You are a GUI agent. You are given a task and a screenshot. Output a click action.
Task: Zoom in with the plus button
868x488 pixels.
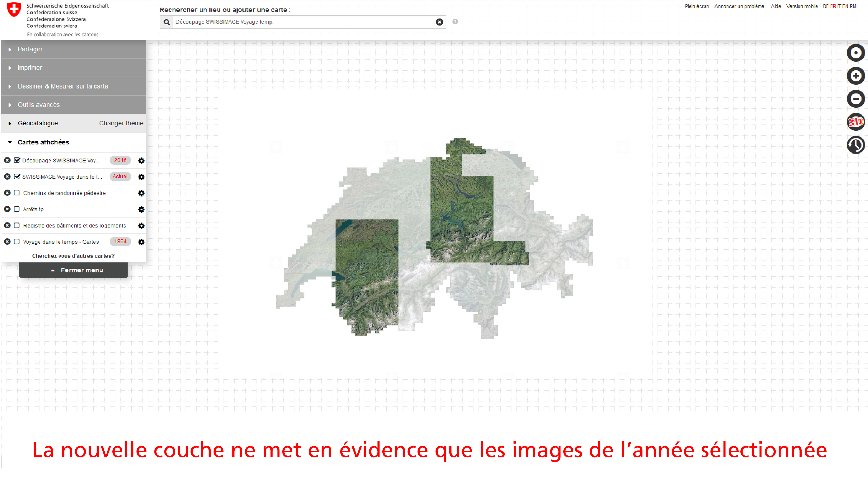(856, 76)
